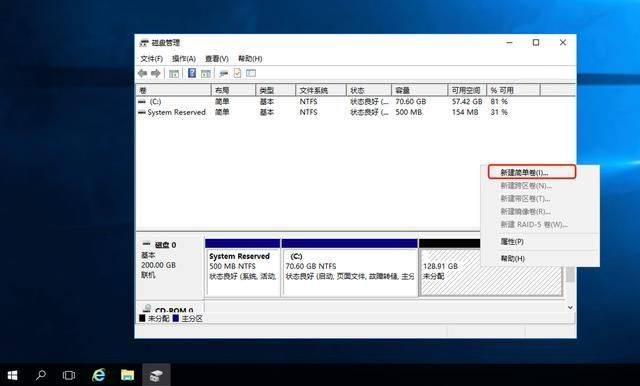Click the vertical scrollbar thumb in disk pane
The image size is (640, 386).
pos(570,274)
